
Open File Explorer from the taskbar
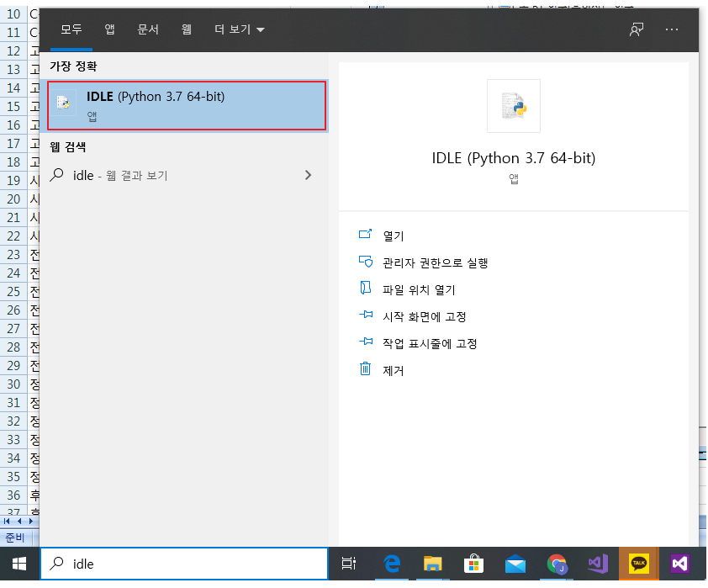(432, 564)
